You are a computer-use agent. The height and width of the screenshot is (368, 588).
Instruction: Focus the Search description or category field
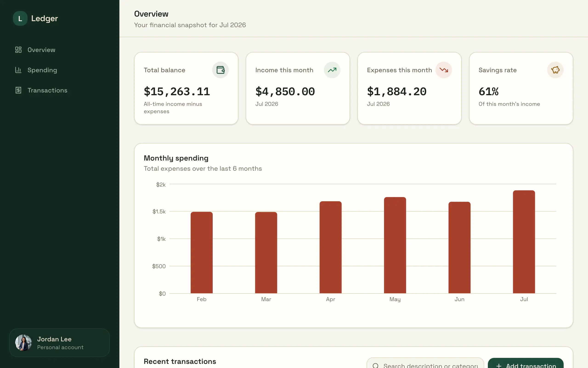click(425, 363)
